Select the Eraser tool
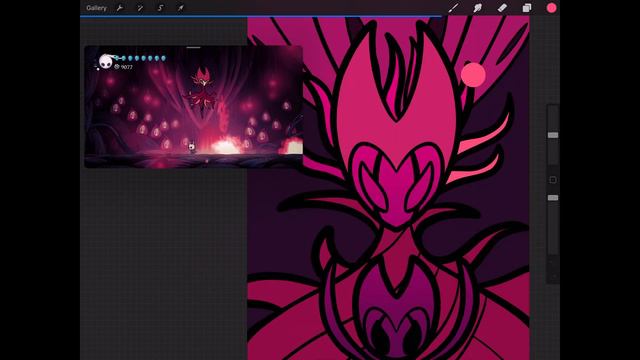Viewport: 640px width, 360px height. [x=502, y=8]
